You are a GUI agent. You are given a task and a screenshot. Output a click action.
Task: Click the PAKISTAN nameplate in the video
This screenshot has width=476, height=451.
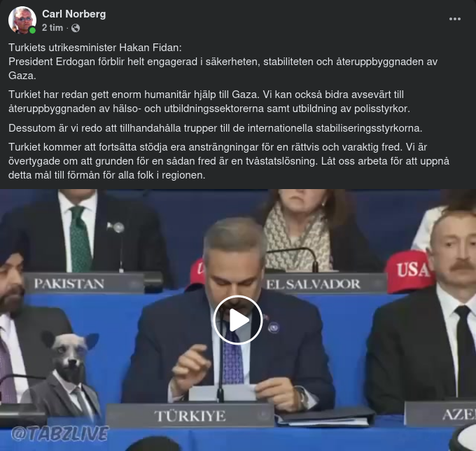(83, 284)
